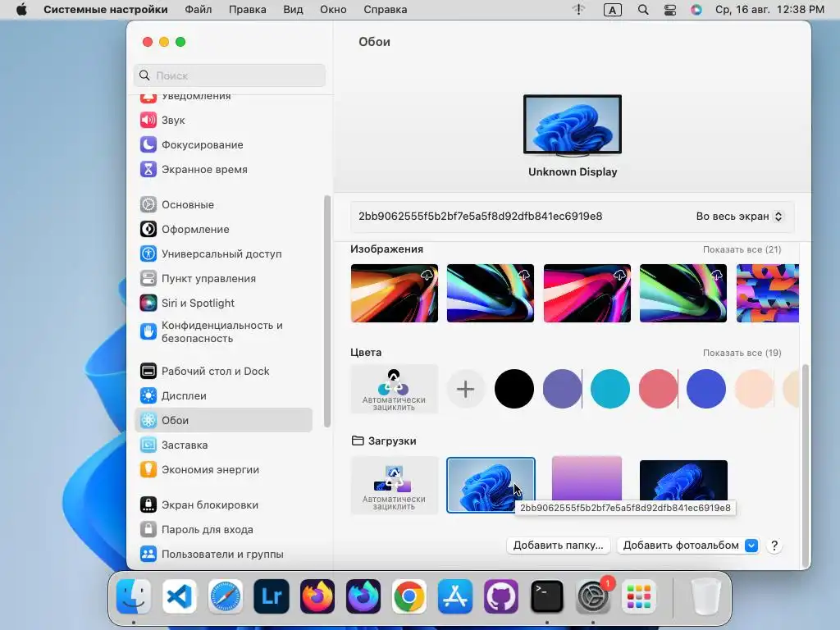The height and width of the screenshot is (630, 840).
Task: Launch Finder from the Dock
Action: coord(134,596)
